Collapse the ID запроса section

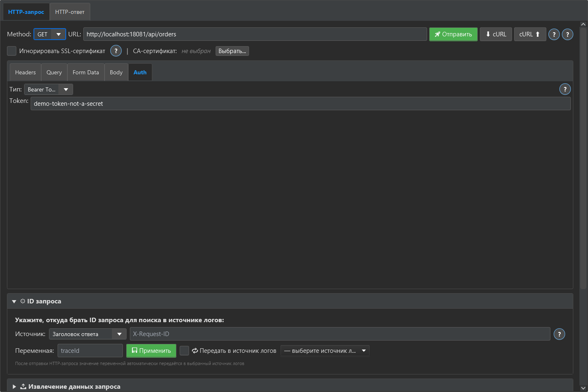14,301
